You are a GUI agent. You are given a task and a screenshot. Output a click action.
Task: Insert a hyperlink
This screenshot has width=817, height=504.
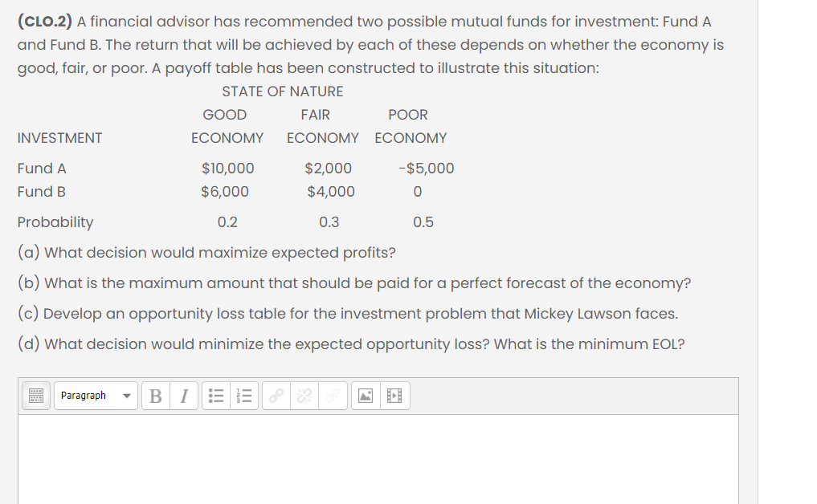pyautogui.click(x=276, y=395)
